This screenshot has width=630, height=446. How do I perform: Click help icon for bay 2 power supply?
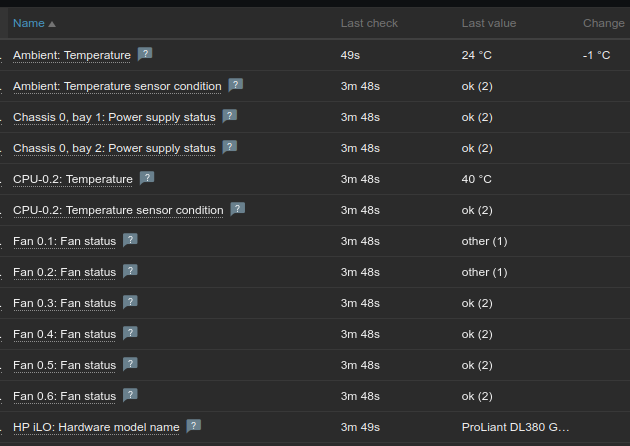pyautogui.click(x=230, y=147)
